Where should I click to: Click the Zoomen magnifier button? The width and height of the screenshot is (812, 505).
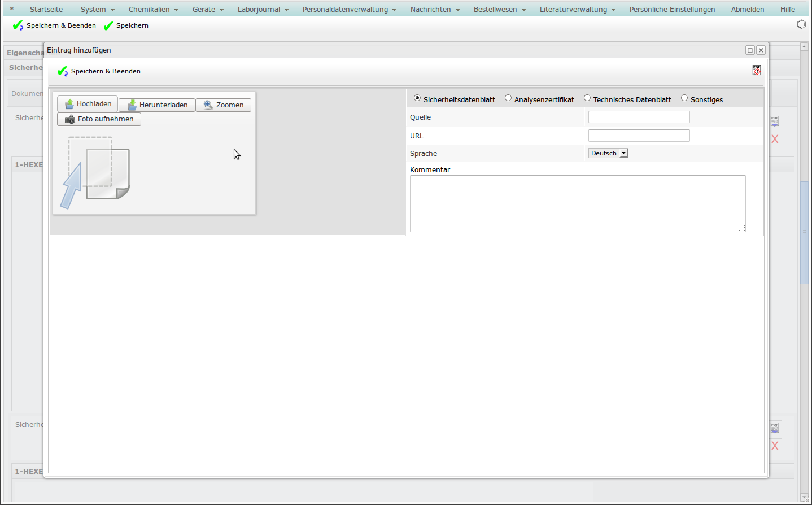click(x=223, y=105)
